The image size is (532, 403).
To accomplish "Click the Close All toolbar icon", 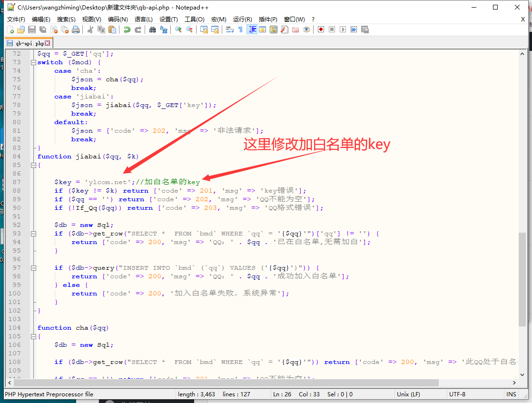I will [x=65, y=30].
